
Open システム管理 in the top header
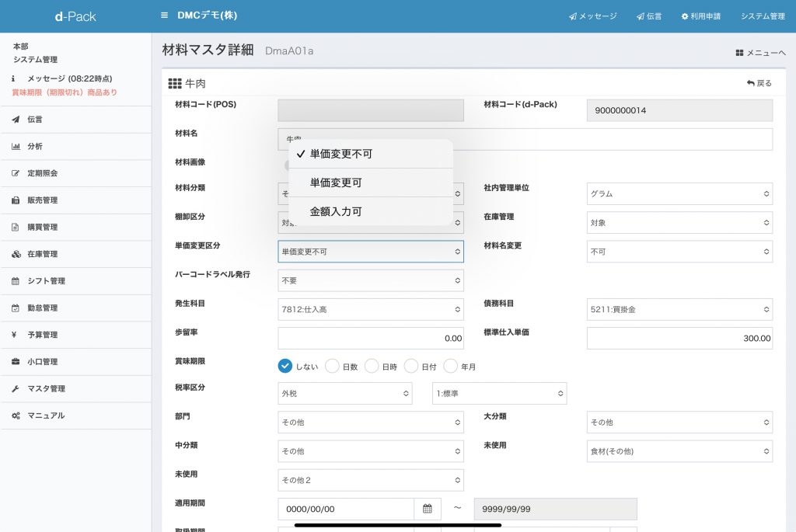763,16
